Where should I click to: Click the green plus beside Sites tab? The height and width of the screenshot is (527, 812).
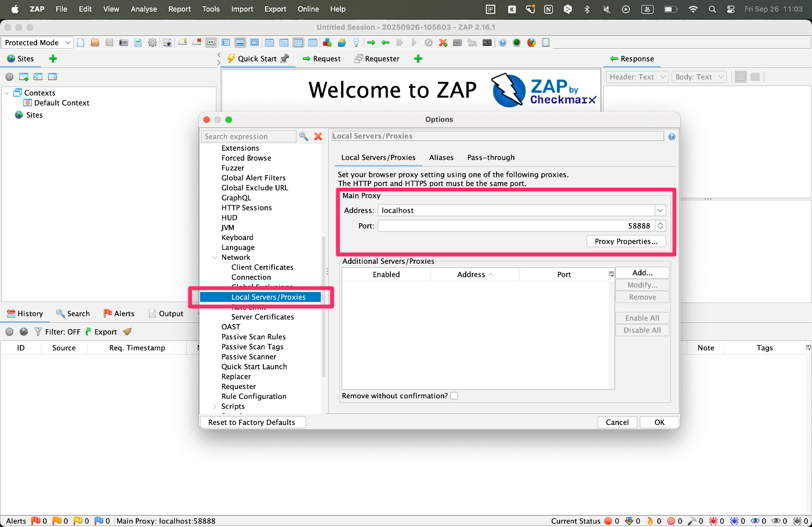click(53, 59)
